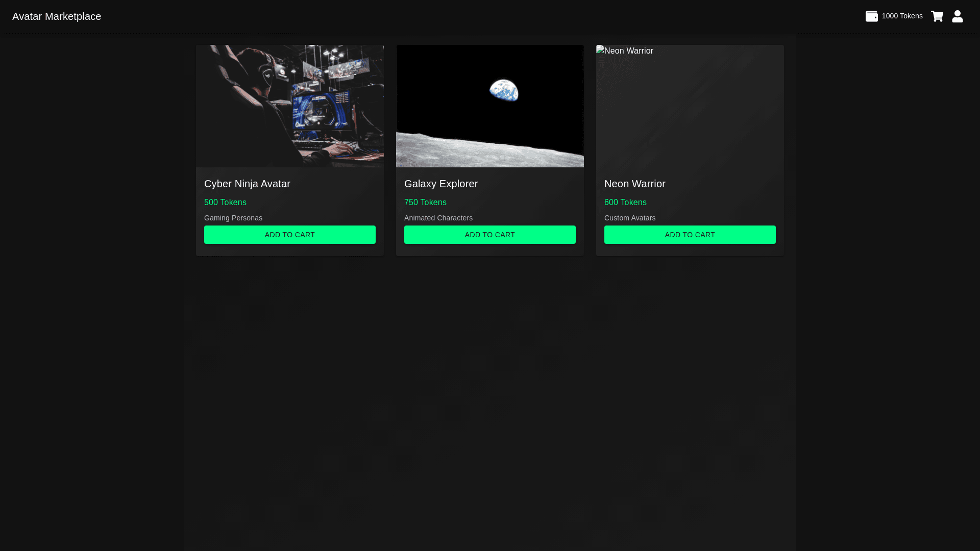The image size is (980, 551).
Task: Click the Neon Warrior card title
Action: [634, 184]
